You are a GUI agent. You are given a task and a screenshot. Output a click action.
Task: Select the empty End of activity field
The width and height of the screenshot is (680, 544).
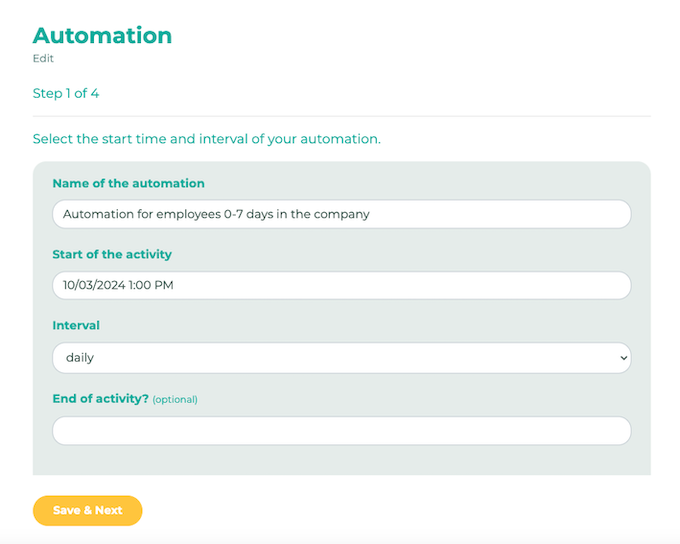click(x=341, y=431)
